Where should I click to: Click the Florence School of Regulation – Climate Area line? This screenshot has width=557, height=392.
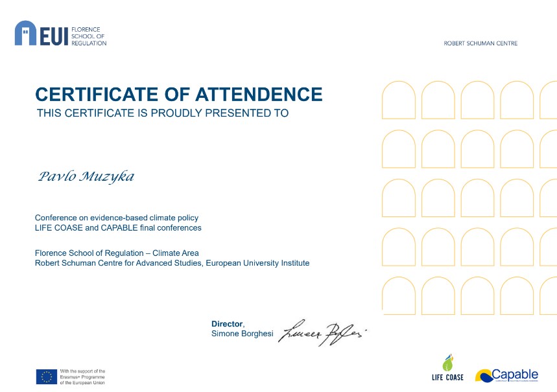[x=117, y=253]
